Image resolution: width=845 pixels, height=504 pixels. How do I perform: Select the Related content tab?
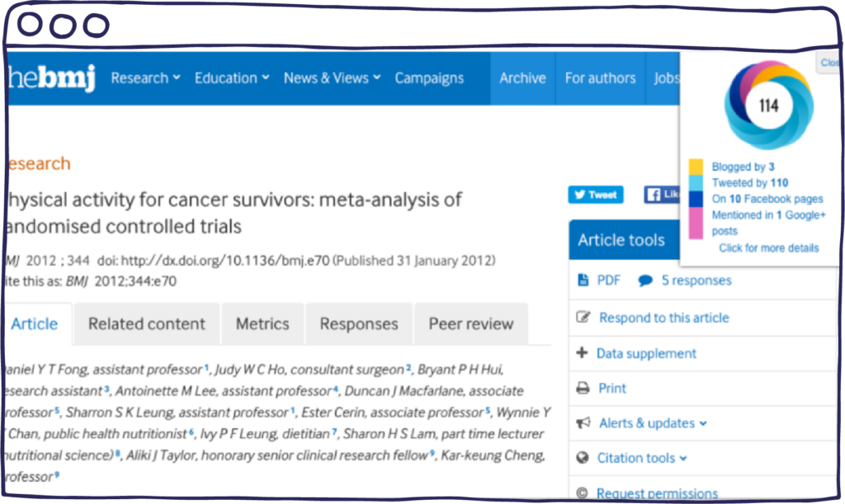[x=147, y=324]
